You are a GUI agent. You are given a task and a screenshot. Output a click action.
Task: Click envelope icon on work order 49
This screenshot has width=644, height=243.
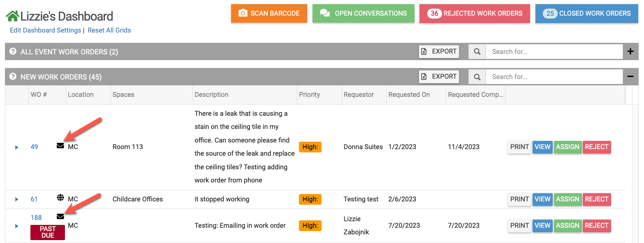click(x=60, y=145)
